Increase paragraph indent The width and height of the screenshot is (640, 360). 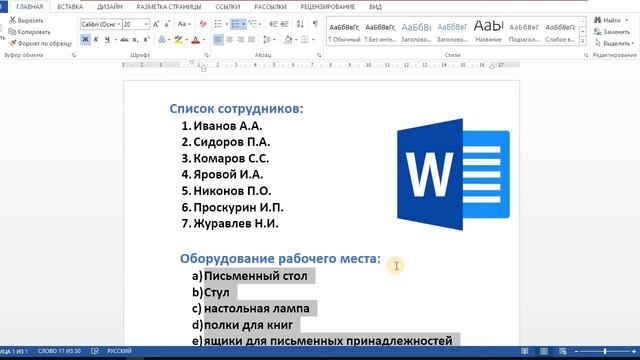[x=284, y=24]
